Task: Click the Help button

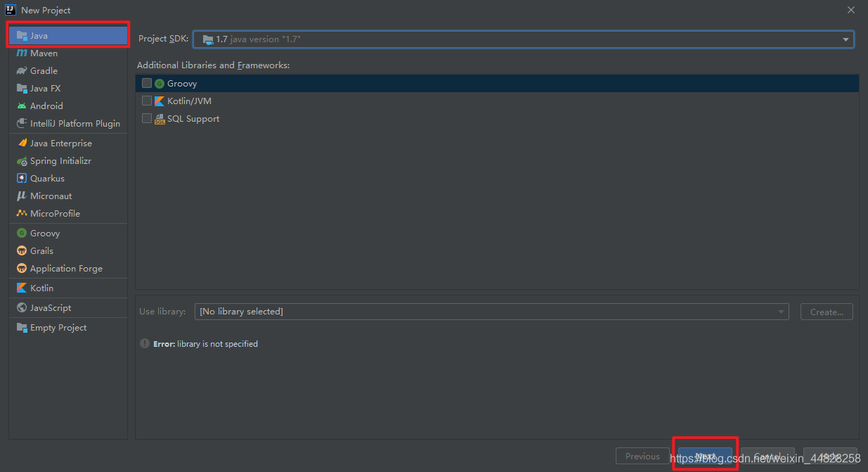Action: coord(830,456)
